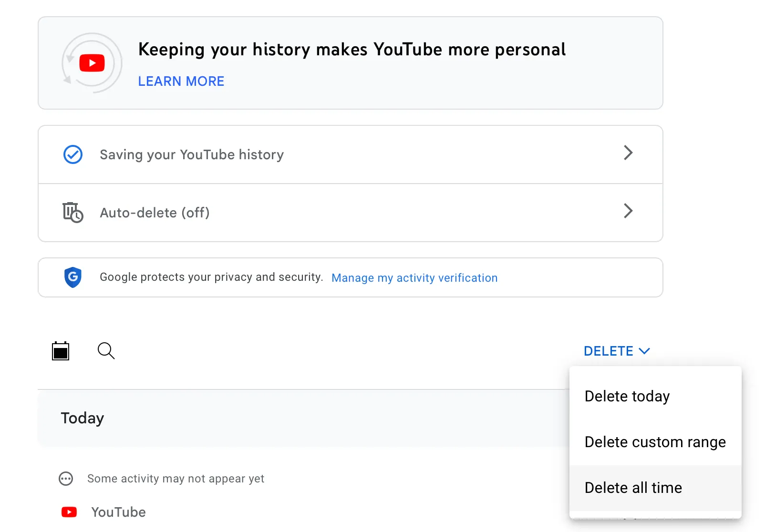The image size is (765, 532).
Task: Open Manage my activity verification link
Action: tap(414, 278)
